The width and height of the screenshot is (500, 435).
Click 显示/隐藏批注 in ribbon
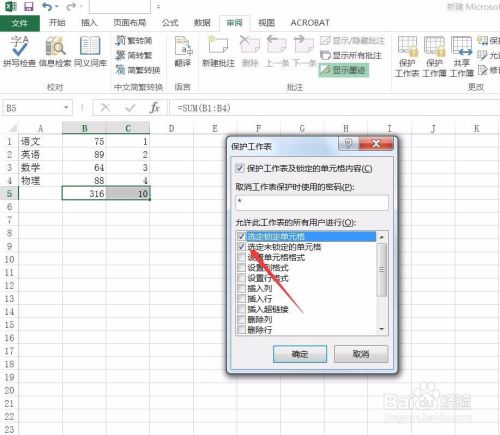click(352, 41)
